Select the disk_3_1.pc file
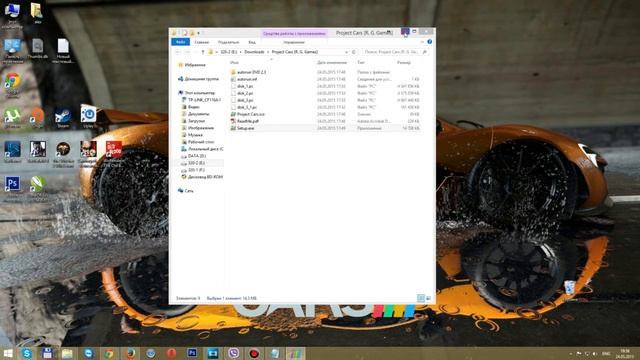640x360 pixels. pyautogui.click(x=244, y=107)
